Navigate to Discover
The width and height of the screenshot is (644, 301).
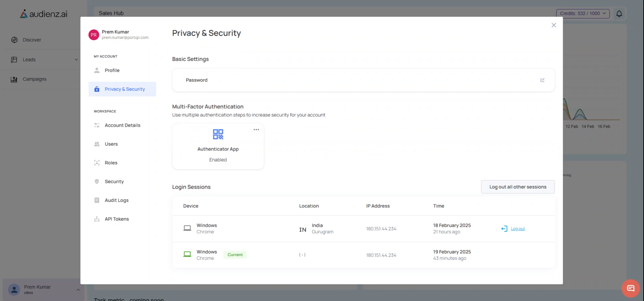point(32,40)
